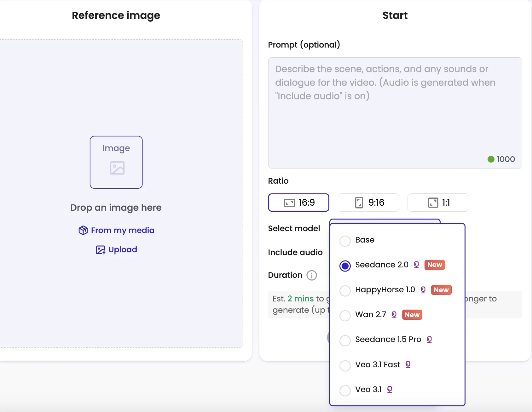
Task: Click the Upload link
Action: (116, 250)
